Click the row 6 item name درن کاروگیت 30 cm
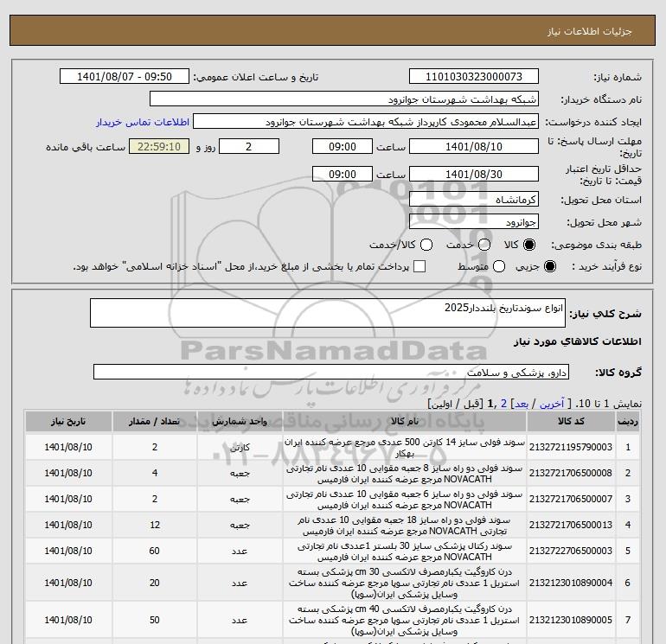666x644 pixels. [405, 583]
